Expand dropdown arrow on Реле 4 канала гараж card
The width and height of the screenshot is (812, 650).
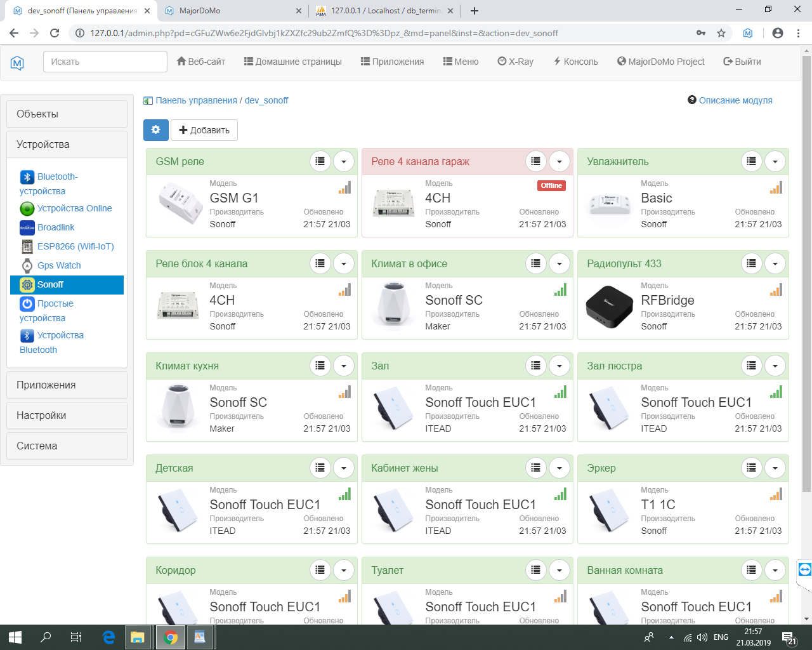point(560,162)
